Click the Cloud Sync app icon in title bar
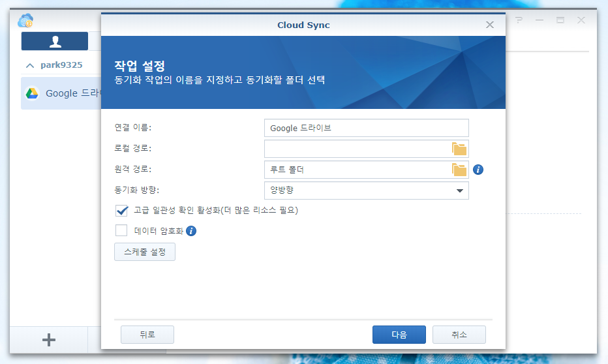Viewport: 608px width, 364px height. tap(26, 20)
